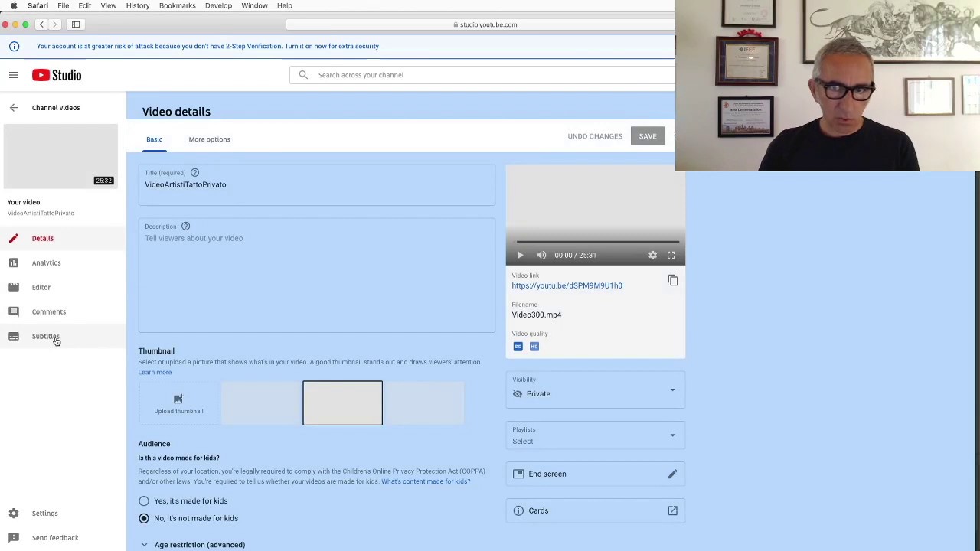Copy the video link to clipboard

point(673,281)
